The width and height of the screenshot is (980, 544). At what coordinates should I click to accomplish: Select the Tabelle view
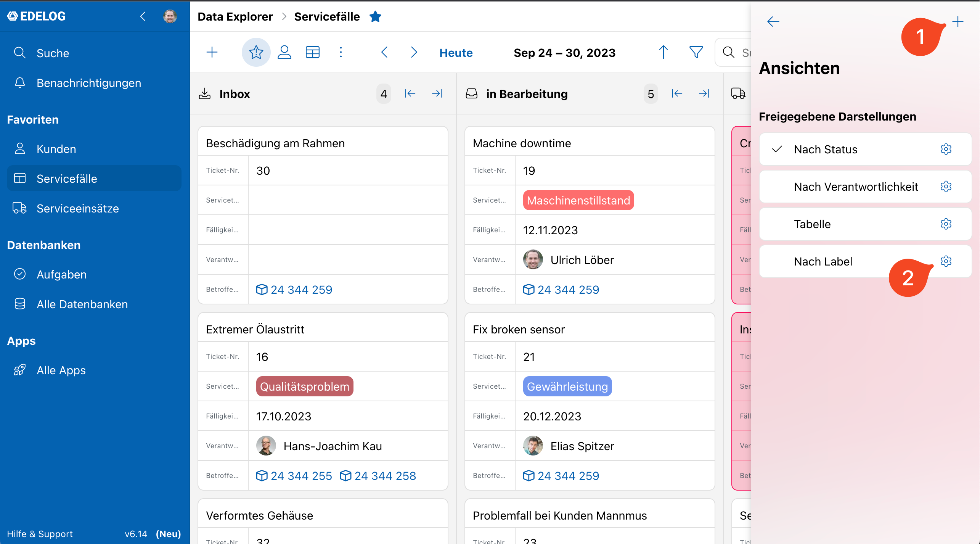tap(865, 224)
